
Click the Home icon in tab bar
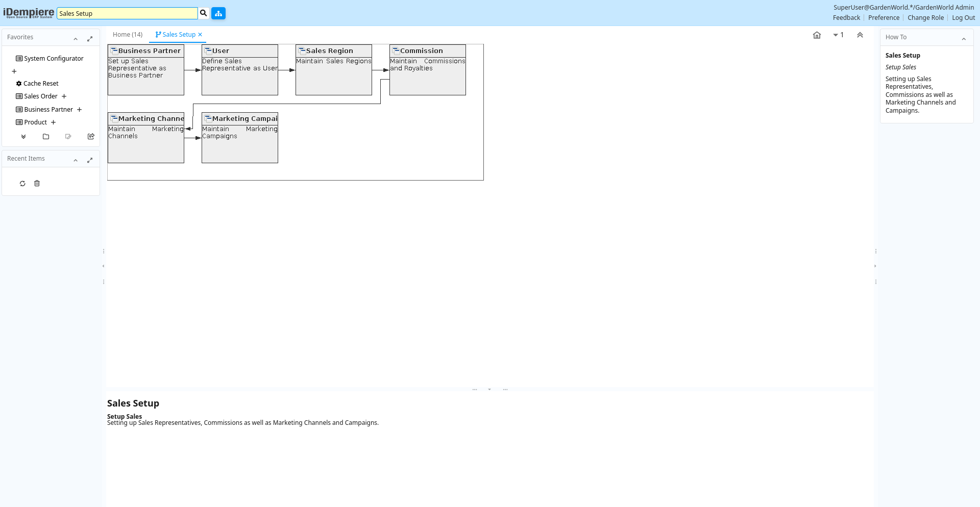coord(817,35)
